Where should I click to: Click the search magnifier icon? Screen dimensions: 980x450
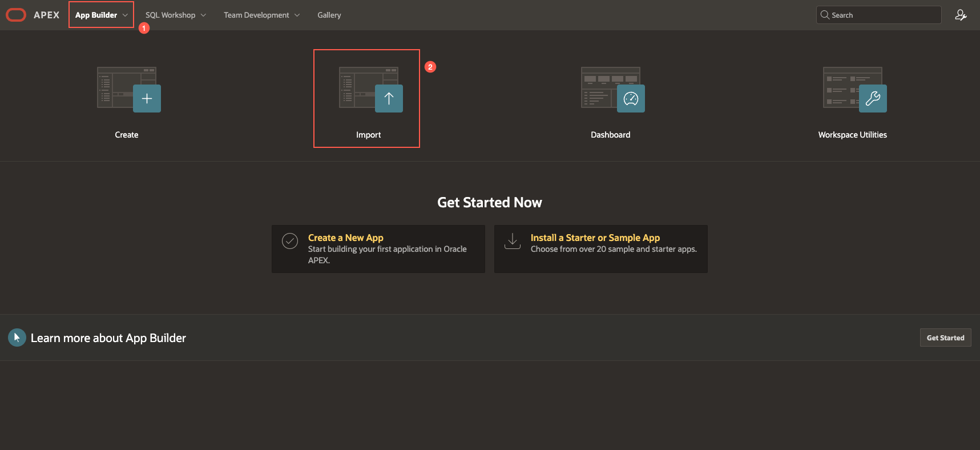[825, 15]
